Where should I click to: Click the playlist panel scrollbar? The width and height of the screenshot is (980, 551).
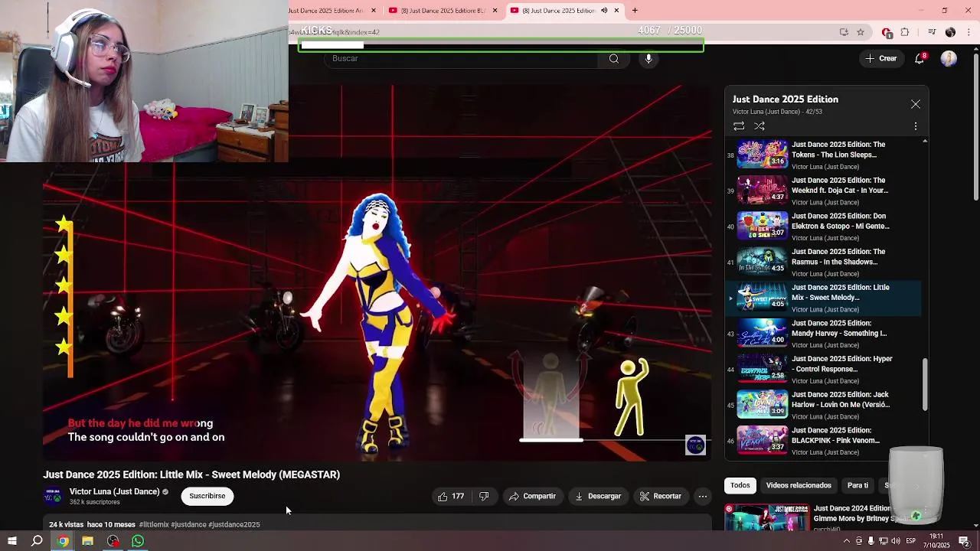point(925,385)
